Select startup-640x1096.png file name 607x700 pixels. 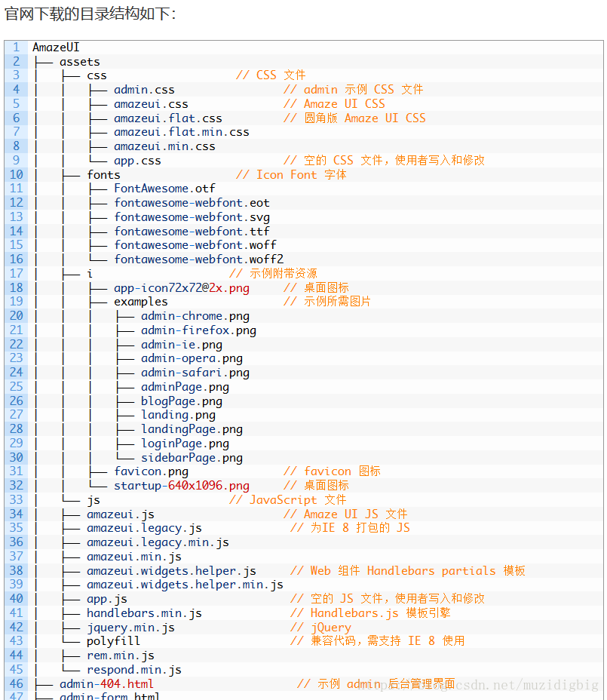coord(182,486)
